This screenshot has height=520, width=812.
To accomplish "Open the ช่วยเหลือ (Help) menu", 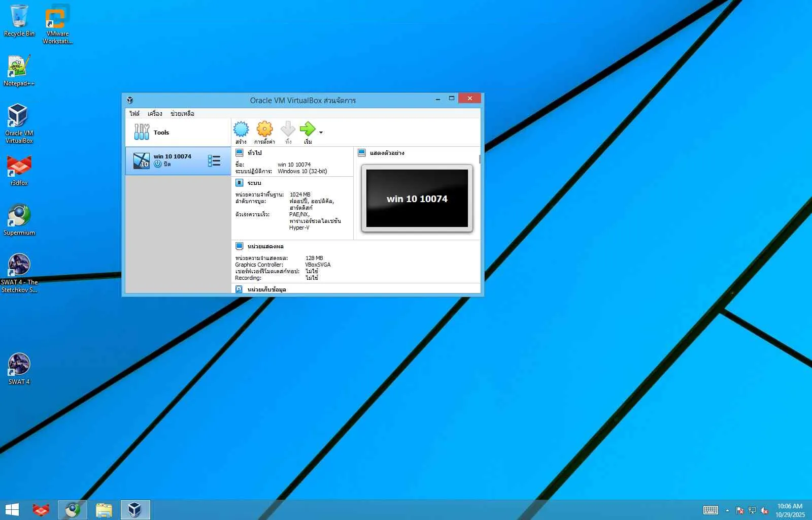I will tap(182, 114).
